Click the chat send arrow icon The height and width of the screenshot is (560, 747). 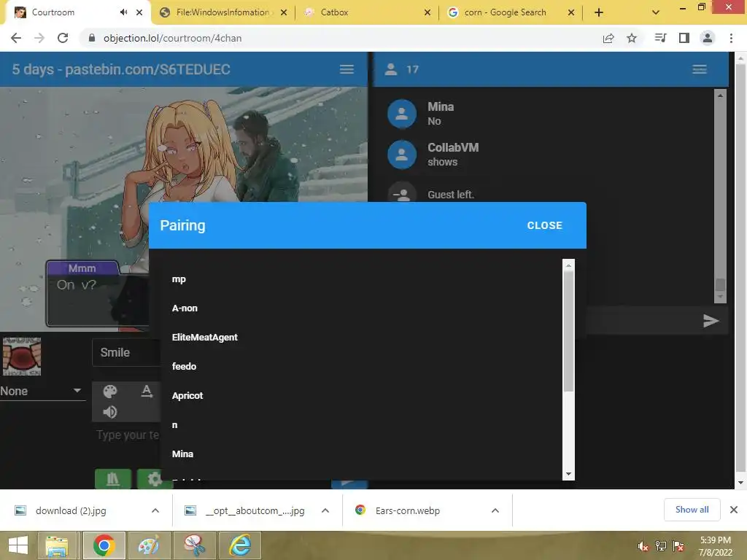[711, 321]
